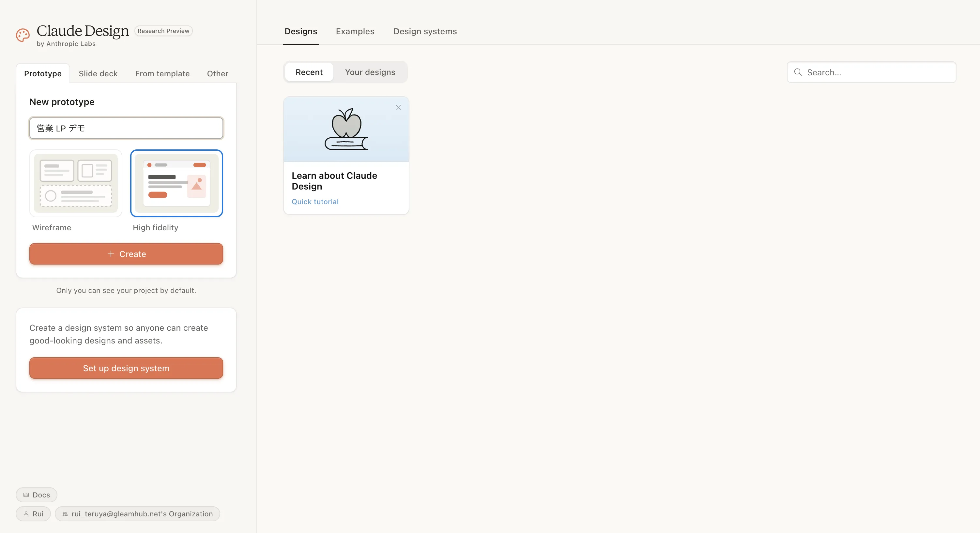Toggle to the Recent designs view

pos(309,72)
